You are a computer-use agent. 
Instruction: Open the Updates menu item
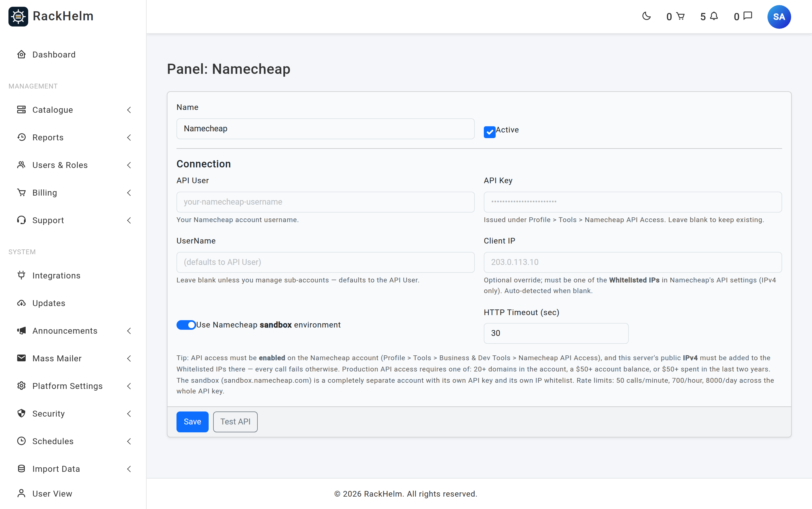click(73, 303)
